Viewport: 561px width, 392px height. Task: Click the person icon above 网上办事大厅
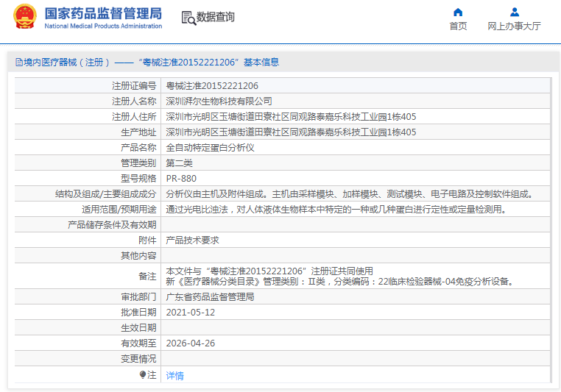click(x=514, y=12)
